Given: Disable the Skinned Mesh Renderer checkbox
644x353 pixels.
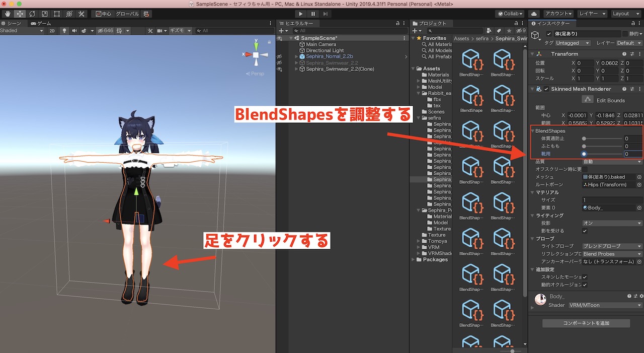Looking at the screenshot, I should 546,89.
